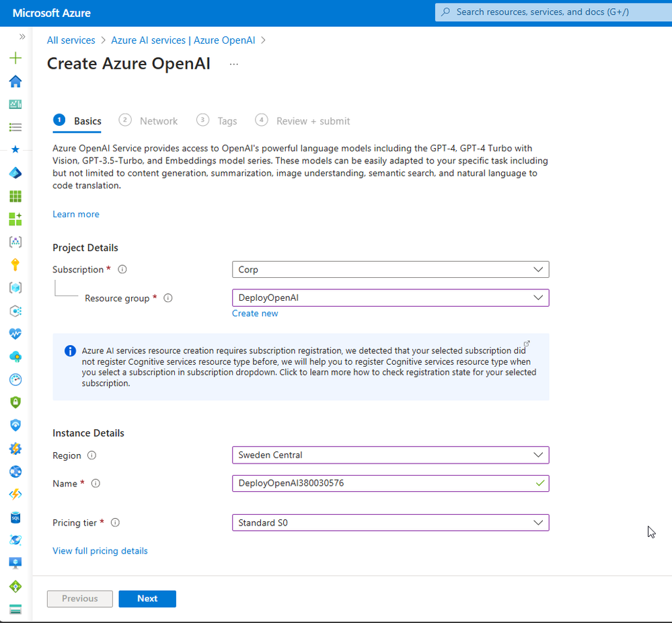This screenshot has width=672, height=623.
Task: Open View full pricing details link
Action: [100, 551]
